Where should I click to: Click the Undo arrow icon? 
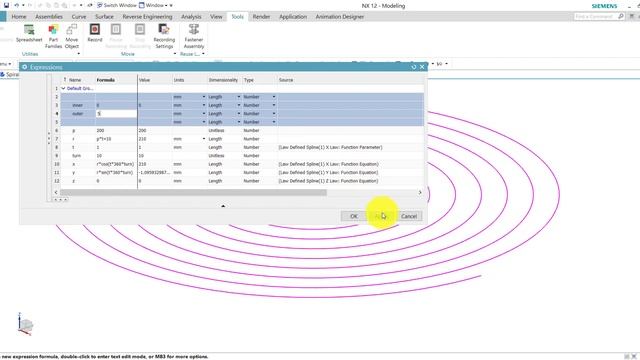click(17, 5)
